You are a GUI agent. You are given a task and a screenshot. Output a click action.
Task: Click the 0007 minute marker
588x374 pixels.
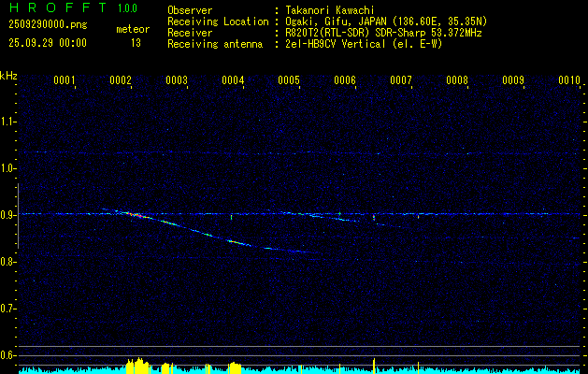pyautogui.click(x=401, y=79)
